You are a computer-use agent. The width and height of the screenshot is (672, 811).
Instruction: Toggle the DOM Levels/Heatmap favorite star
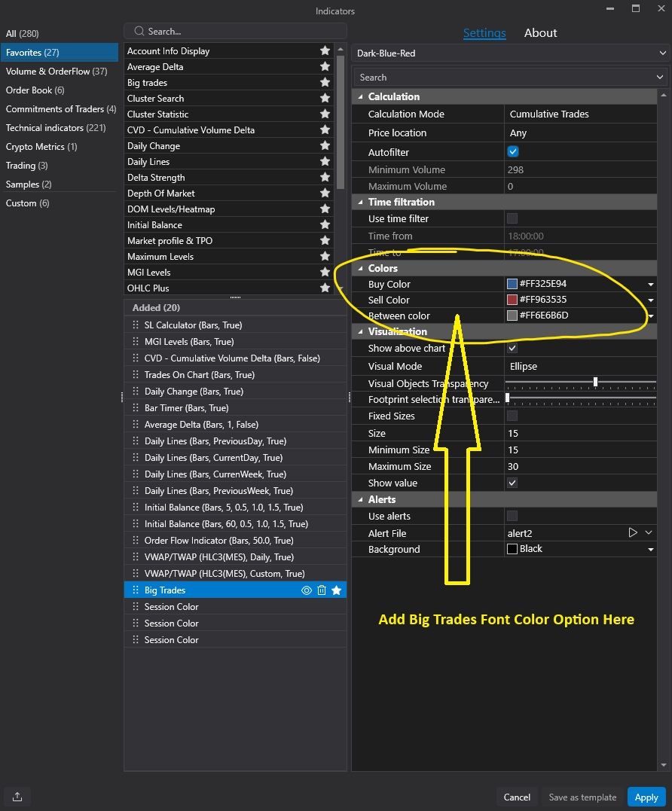(x=325, y=209)
